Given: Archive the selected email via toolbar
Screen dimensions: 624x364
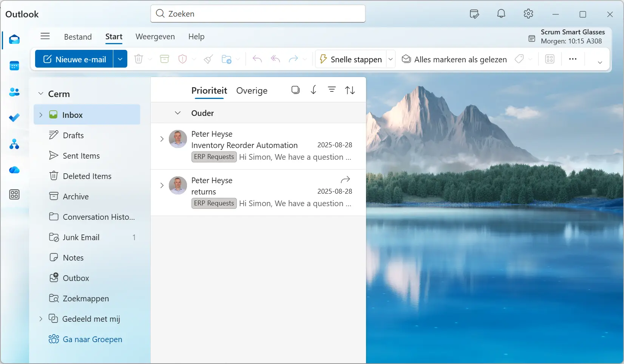Looking at the screenshot, I should pyautogui.click(x=164, y=59).
